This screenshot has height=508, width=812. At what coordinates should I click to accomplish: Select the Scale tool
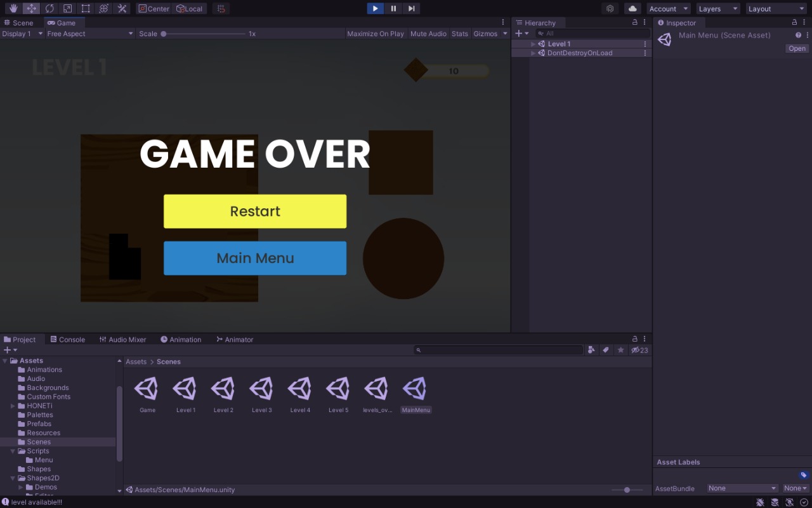click(67, 8)
